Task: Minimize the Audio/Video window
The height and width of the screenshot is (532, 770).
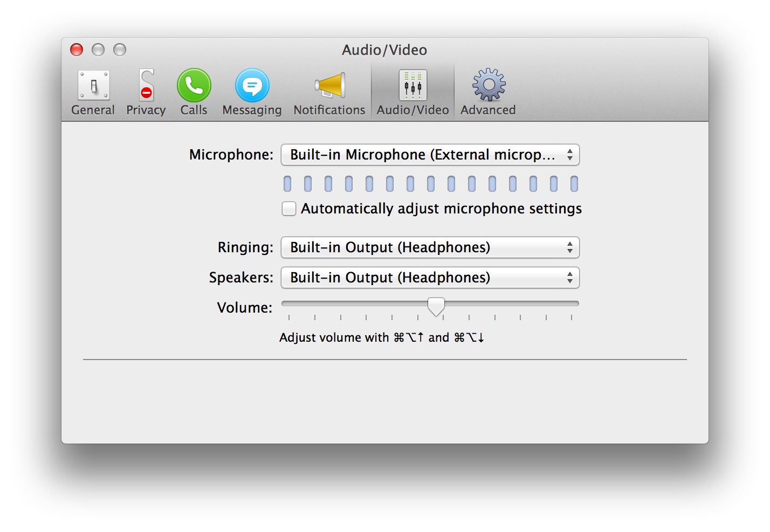Action: [98, 50]
